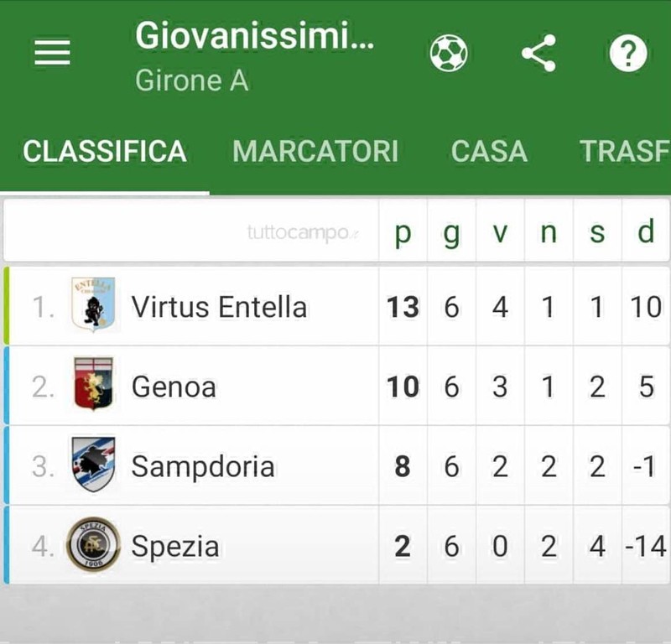
Task: Open the TRASF tab
Action: point(625,152)
